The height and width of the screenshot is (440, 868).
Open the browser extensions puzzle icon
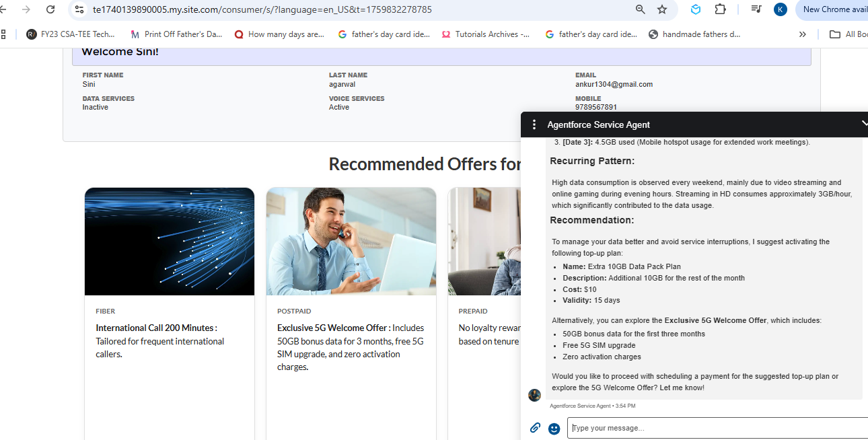(x=720, y=9)
